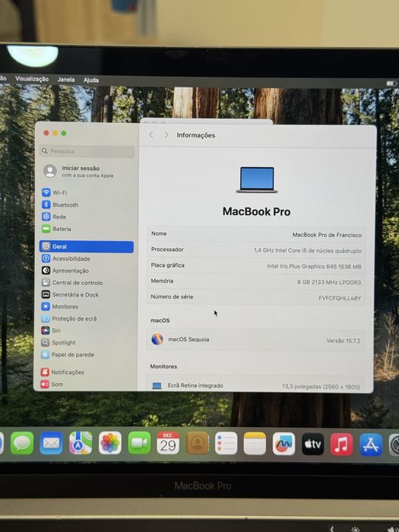Click the Memória value 8 GB 2133 MHz

(x=329, y=282)
